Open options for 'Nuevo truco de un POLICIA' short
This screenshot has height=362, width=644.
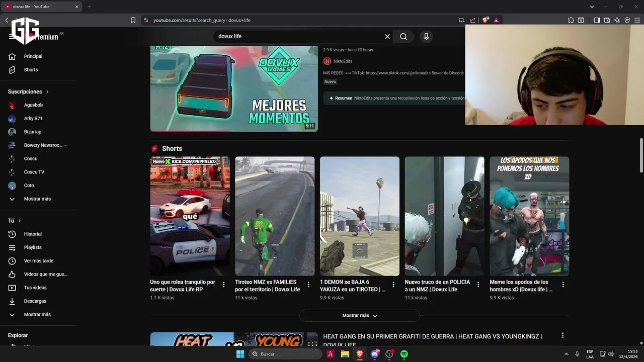click(x=478, y=285)
